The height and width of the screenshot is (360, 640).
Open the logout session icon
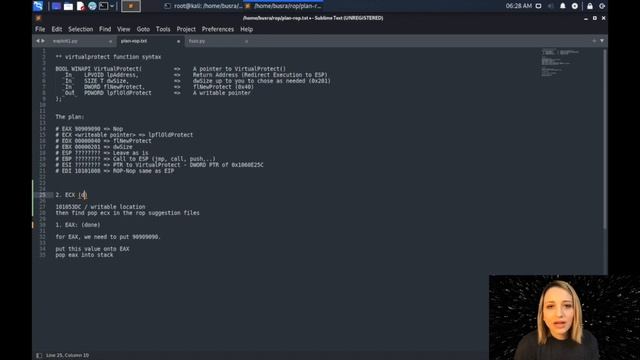pos(602,6)
